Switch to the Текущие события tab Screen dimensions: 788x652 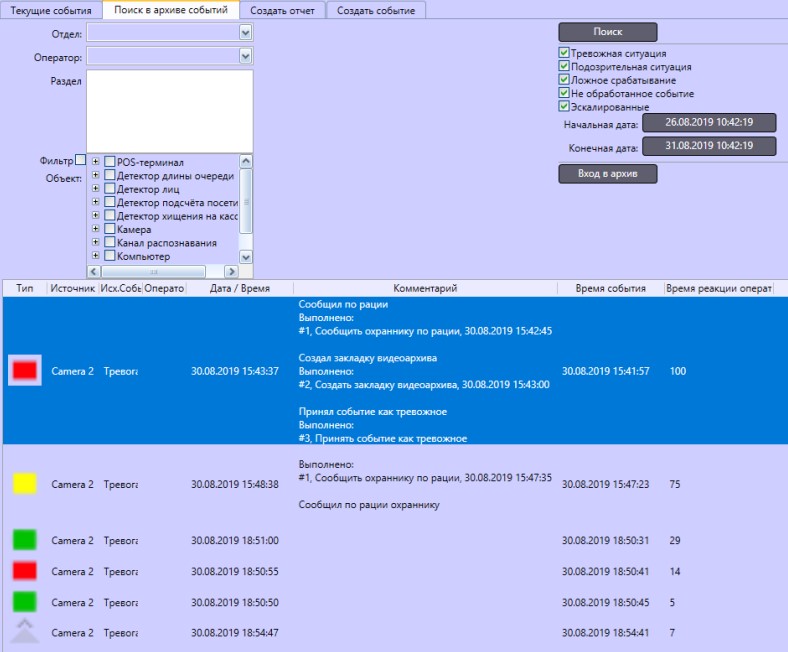click(x=51, y=10)
